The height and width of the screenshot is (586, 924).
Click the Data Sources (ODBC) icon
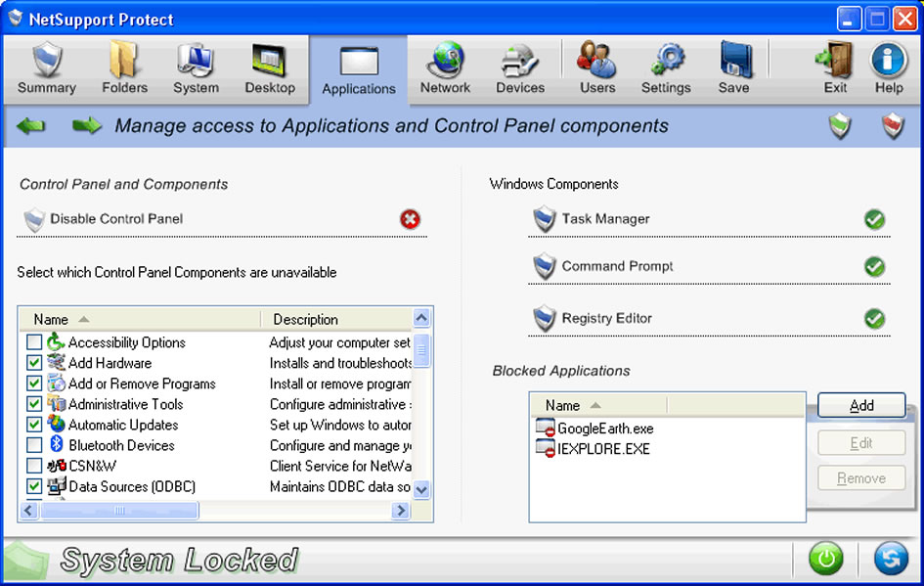(x=56, y=486)
